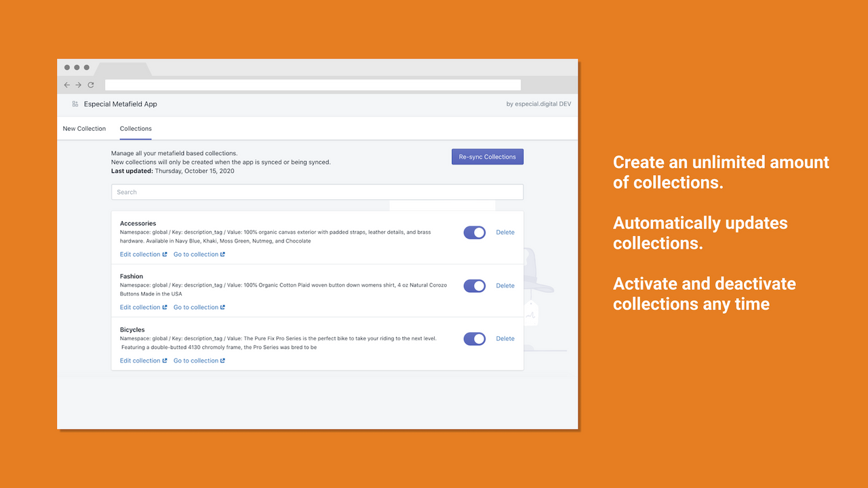
Task: Click the external-link icon beside Bicycles Edit collection
Action: (x=165, y=360)
